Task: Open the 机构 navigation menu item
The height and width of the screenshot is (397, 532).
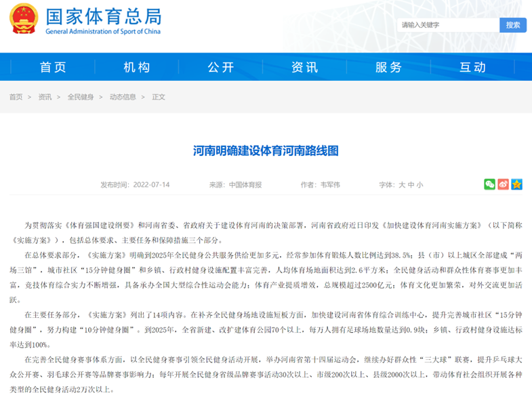Action: pos(137,67)
